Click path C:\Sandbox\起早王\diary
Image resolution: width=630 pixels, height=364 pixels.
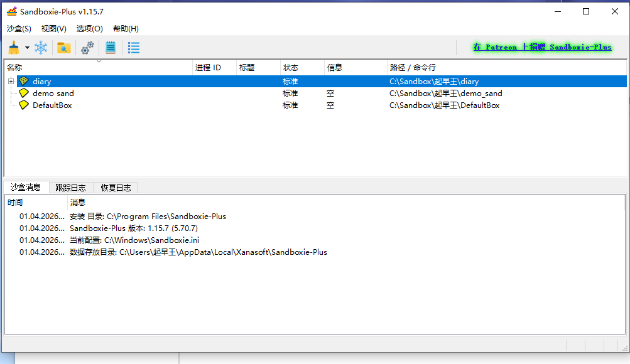(434, 82)
